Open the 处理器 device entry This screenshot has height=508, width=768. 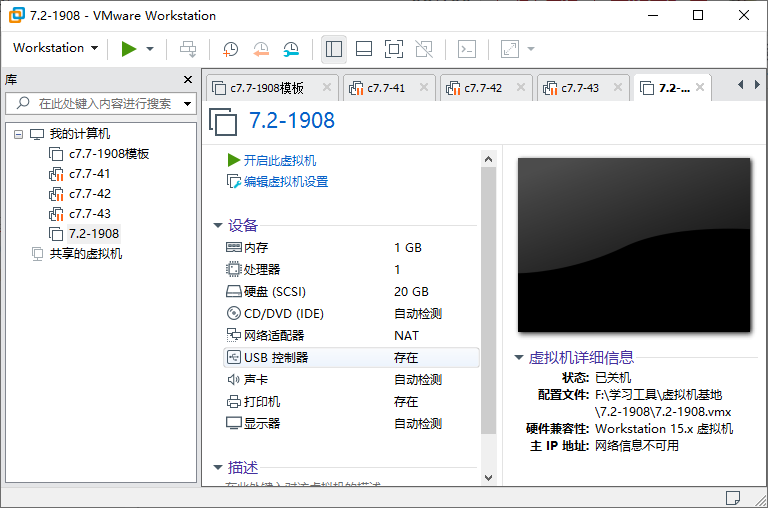point(351,269)
